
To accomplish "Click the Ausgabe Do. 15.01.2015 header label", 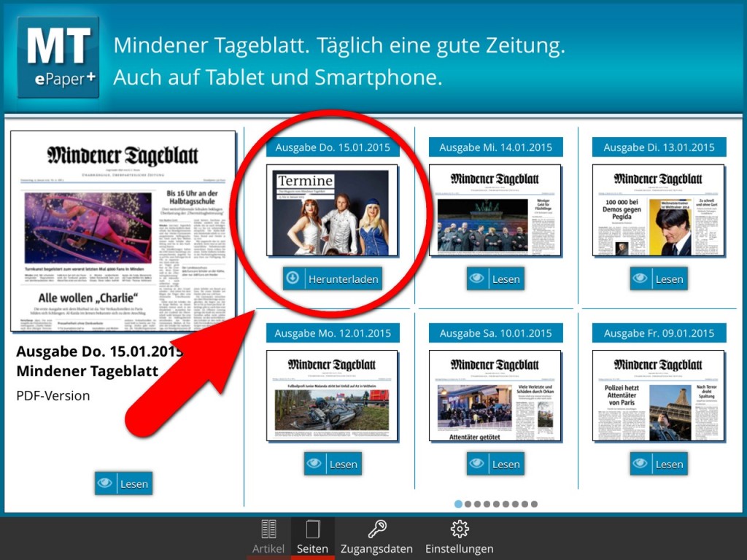I will 333,147.
